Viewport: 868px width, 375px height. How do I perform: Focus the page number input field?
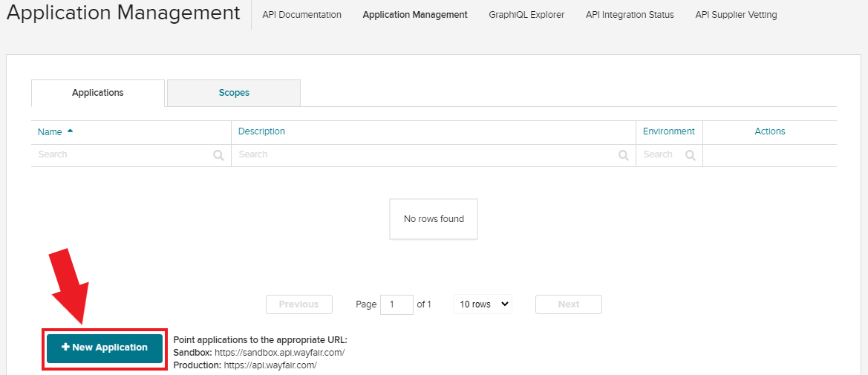(x=397, y=304)
